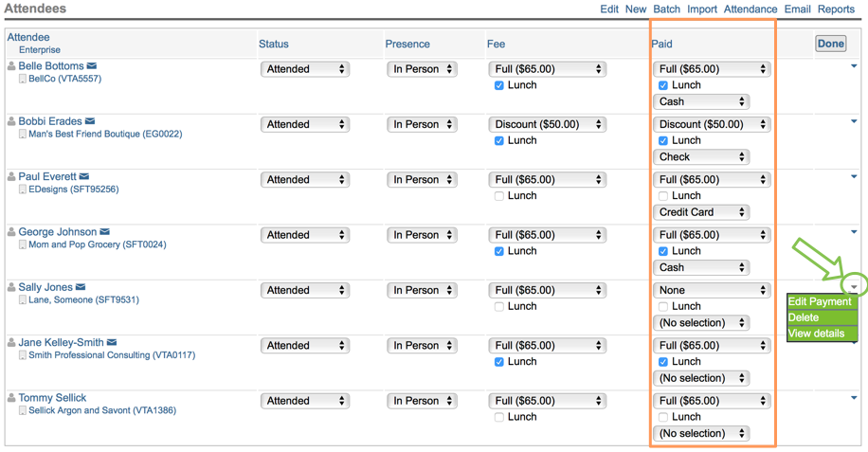Open Presence dropdown for George Johnson
Screen dimensions: 868x452
pos(422,235)
